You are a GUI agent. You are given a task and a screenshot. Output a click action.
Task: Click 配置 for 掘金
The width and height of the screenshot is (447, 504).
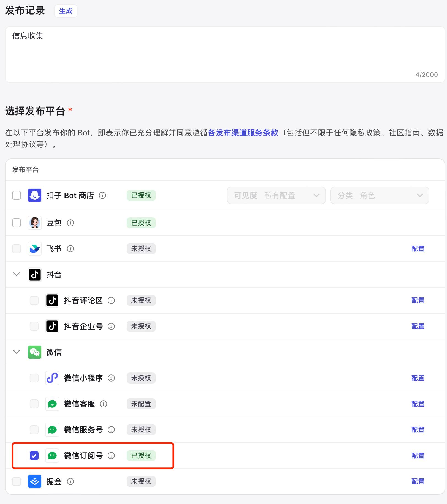418,481
